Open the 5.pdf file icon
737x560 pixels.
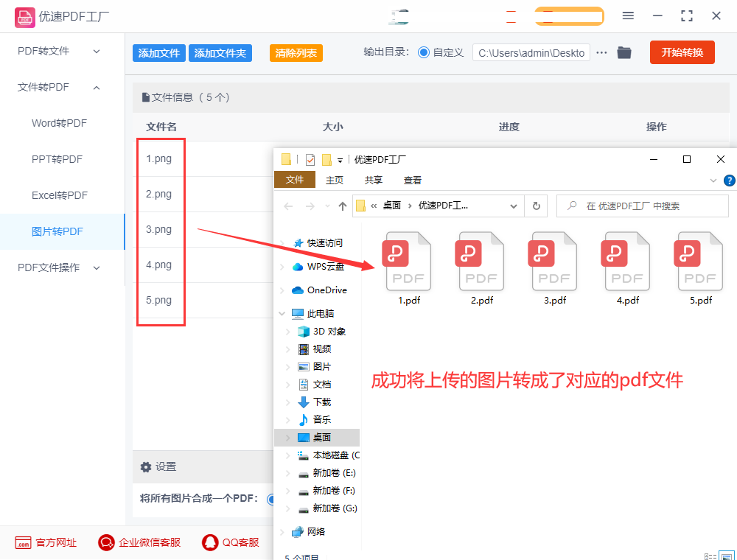tap(699, 261)
